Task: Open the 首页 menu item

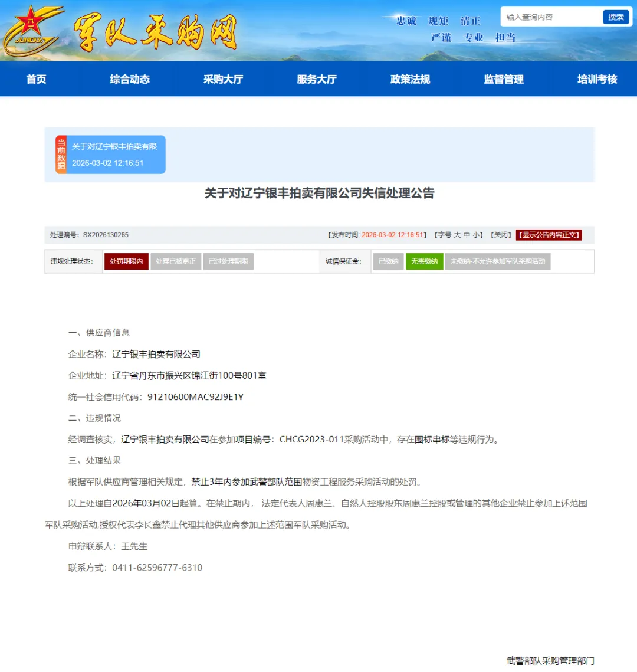Action: tap(36, 79)
